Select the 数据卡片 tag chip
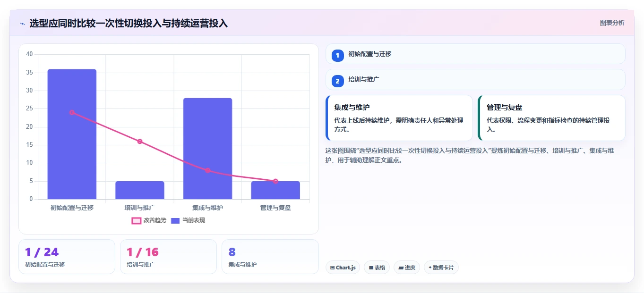This screenshot has height=293, width=644. click(x=441, y=268)
